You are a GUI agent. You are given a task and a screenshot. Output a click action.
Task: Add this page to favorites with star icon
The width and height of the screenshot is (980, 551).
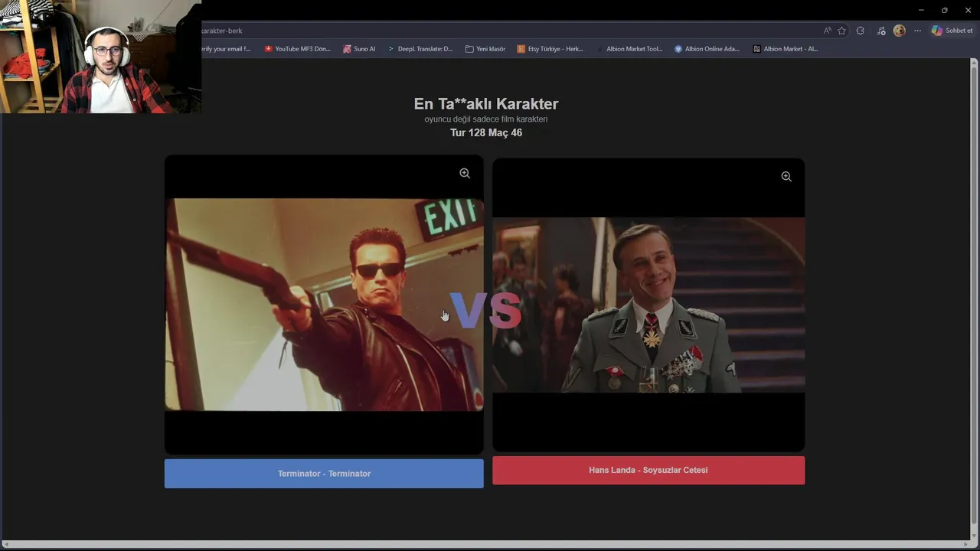[x=842, y=31]
